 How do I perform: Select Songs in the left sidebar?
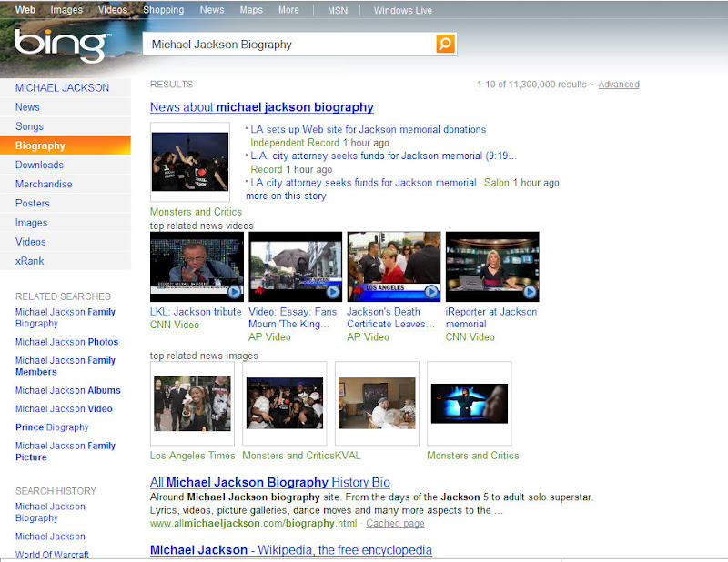point(29,126)
